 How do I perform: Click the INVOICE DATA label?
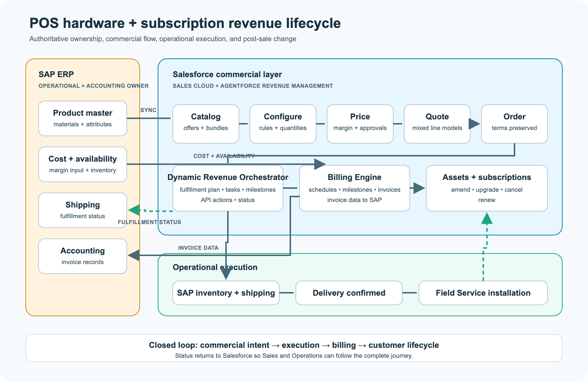click(x=198, y=248)
